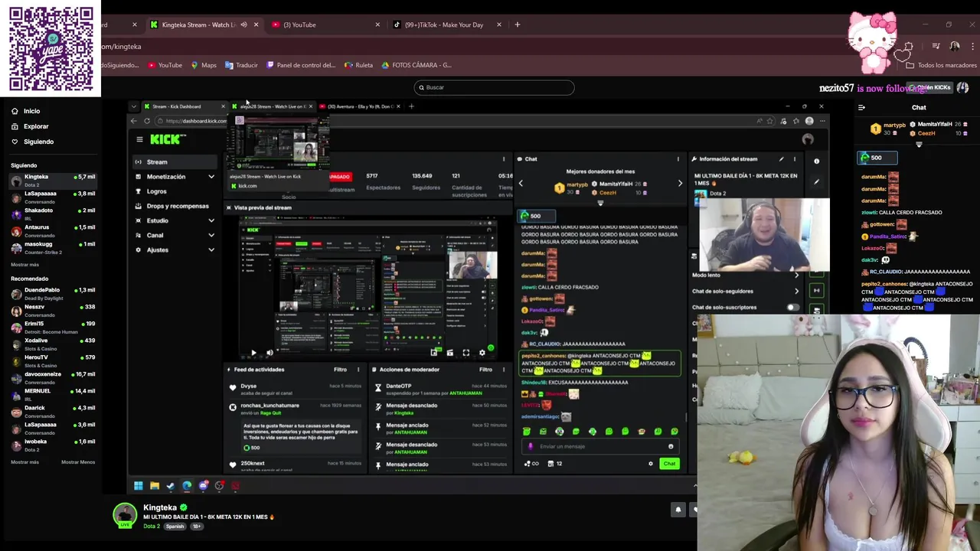Open LaSapaaaaa channel in Siguiendo list
This screenshot has width=980, height=551.
tap(52, 197)
